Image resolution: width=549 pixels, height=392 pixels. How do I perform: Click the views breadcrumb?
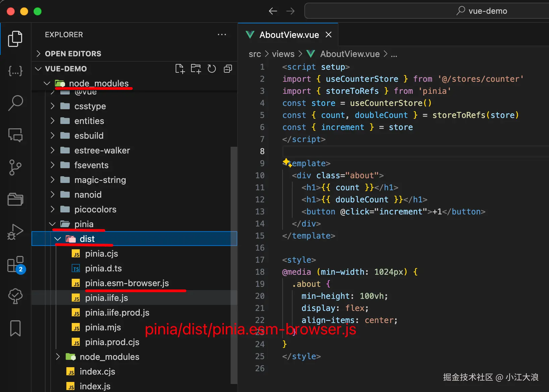[283, 54]
